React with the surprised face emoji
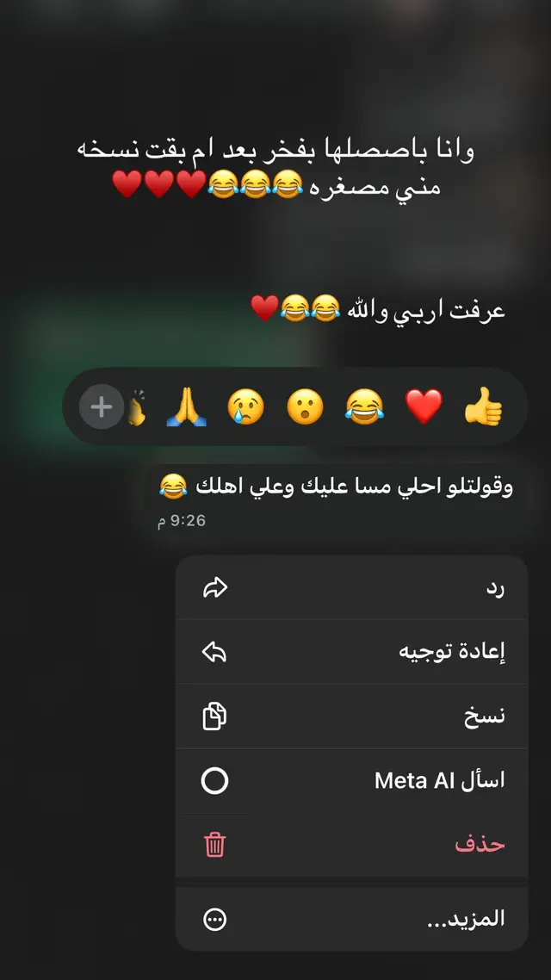 [x=305, y=406]
